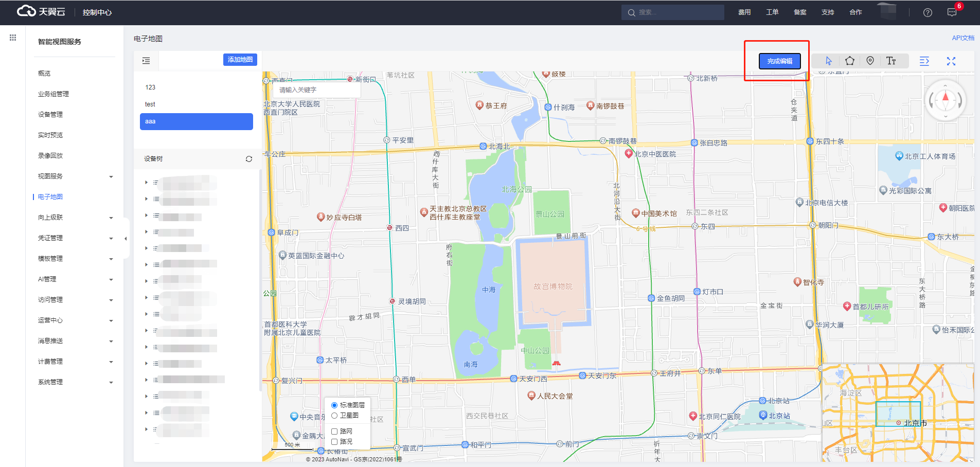Image resolution: width=980 pixels, height=467 pixels.
Task: Collapse the map list panel icon
Action: pos(146,61)
